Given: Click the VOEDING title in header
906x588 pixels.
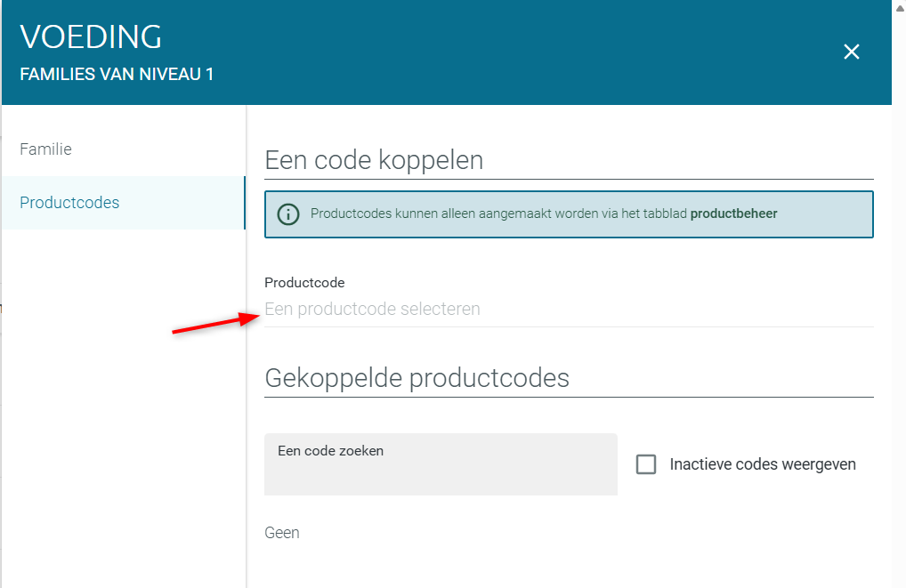Looking at the screenshot, I should click(x=91, y=37).
